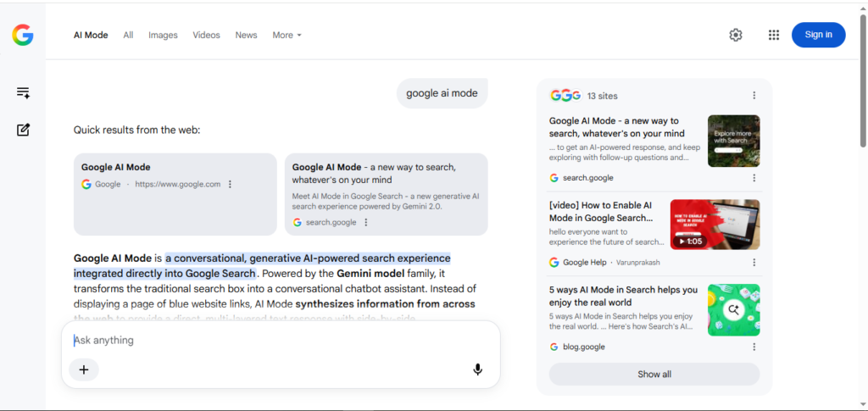This screenshot has height=411, width=868.
Task: Open the Google AI Mode quick result card
Action: click(175, 194)
